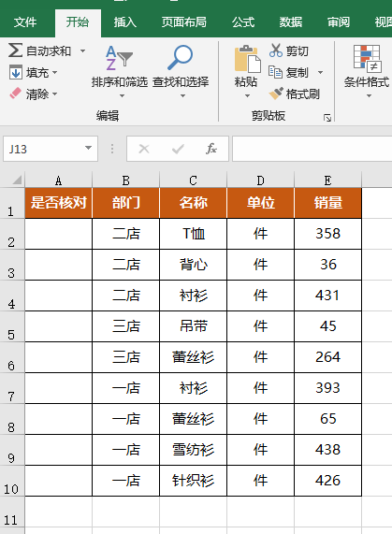This screenshot has width=392, height=534.
Task: Click the 自动求和 label
Action: tap(49, 51)
